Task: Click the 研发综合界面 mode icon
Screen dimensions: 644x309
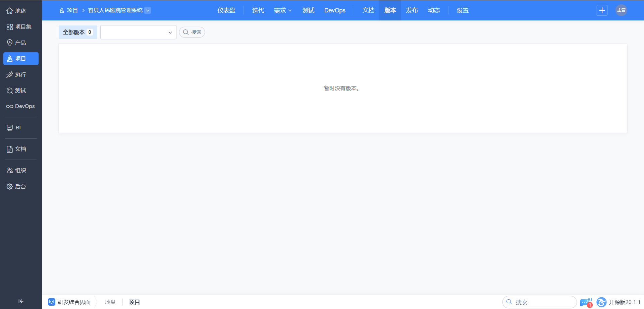Action: coord(51,302)
